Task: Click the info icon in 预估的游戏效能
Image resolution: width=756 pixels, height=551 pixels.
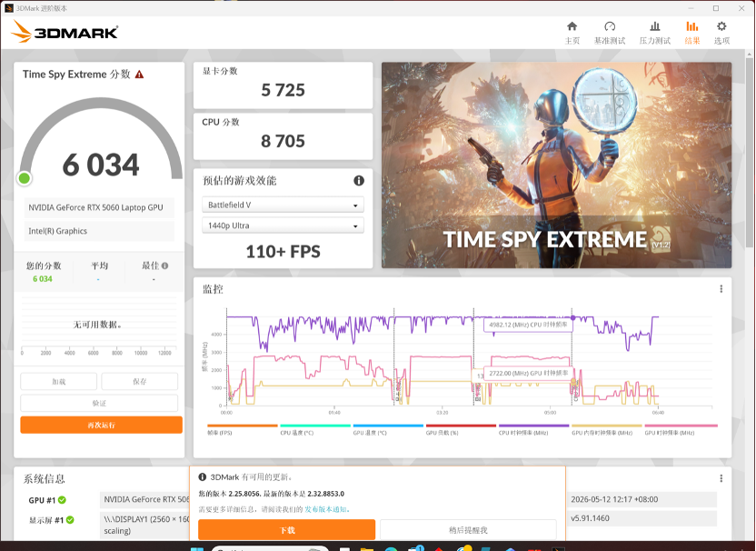Action: coord(359,180)
